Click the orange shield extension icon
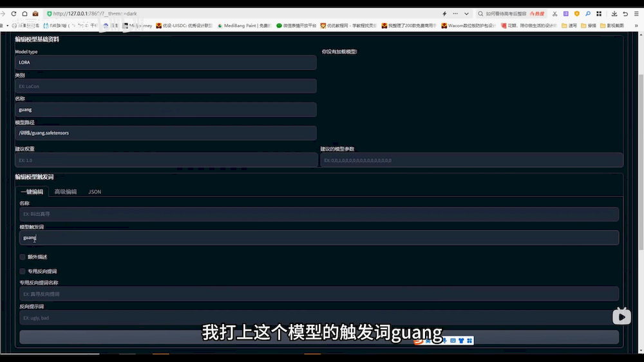The width and height of the screenshot is (644, 362). click(576, 14)
